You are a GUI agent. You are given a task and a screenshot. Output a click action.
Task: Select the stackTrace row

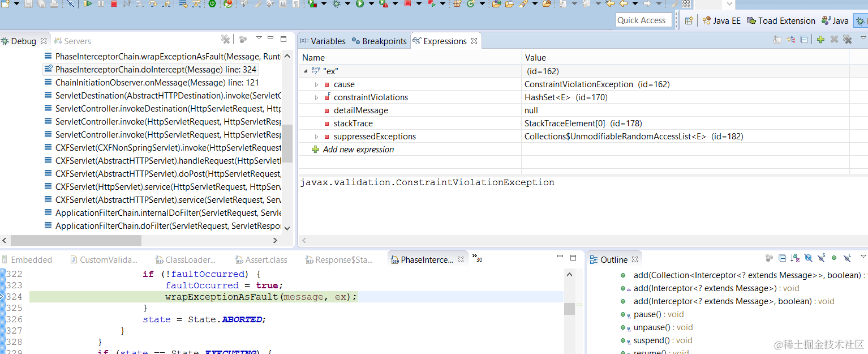573,123
